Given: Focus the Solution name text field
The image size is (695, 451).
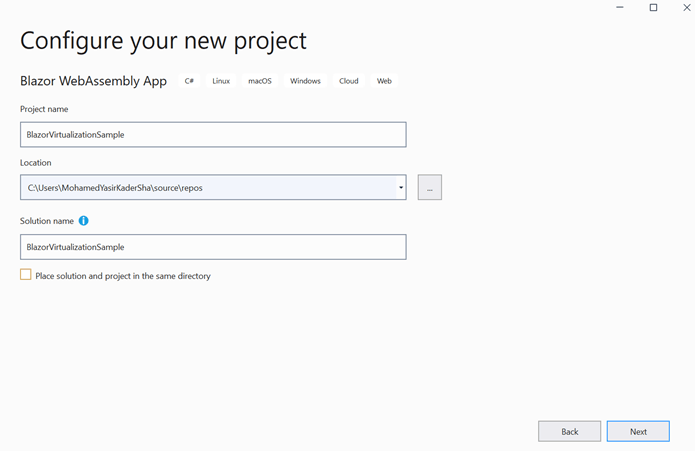Looking at the screenshot, I should pyautogui.click(x=213, y=247).
